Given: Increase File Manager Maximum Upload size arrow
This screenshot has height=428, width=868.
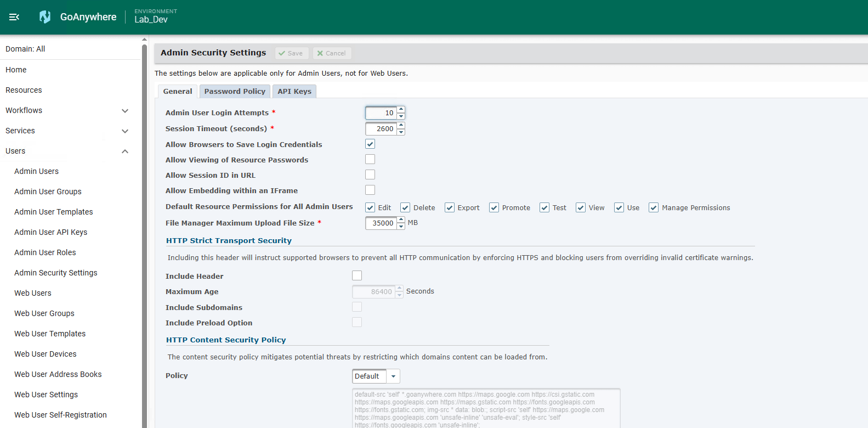Looking at the screenshot, I should (401, 220).
